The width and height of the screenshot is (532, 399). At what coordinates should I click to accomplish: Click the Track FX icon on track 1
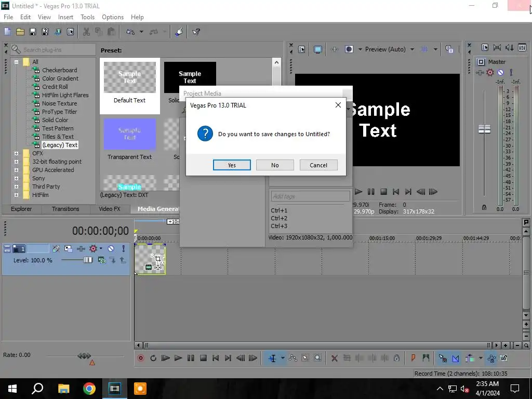coord(81,249)
